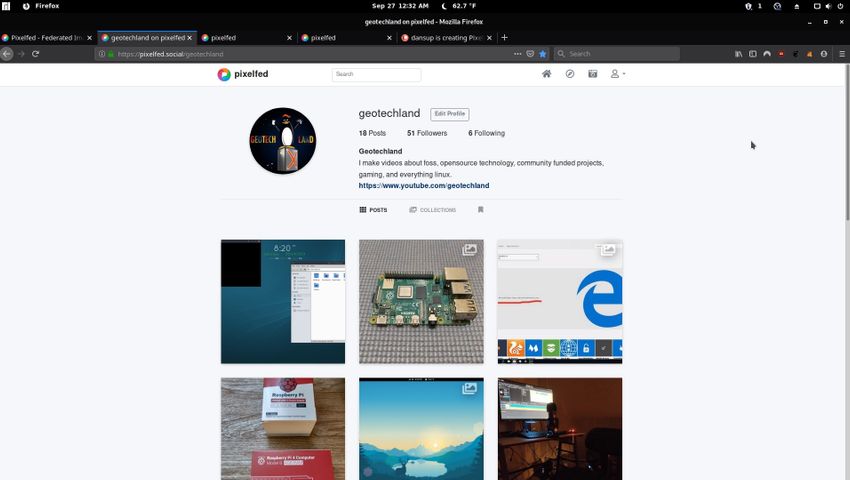
Task: Click the Firefox app menu in top bar
Action: point(41,6)
